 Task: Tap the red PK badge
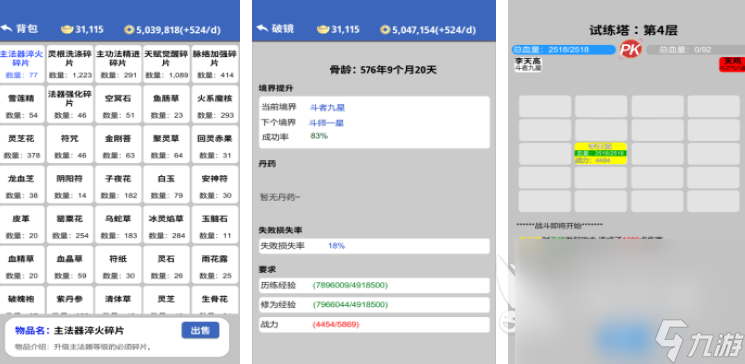630,49
